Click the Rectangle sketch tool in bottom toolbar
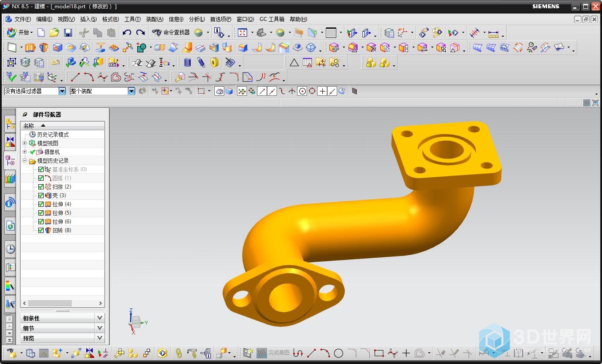This screenshot has height=364, width=602. coord(379,353)
